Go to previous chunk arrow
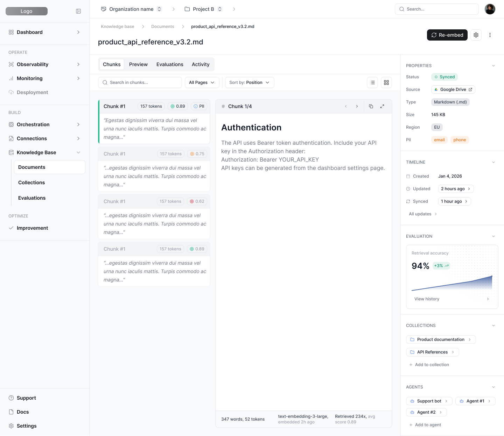 (x=346, y=106)
